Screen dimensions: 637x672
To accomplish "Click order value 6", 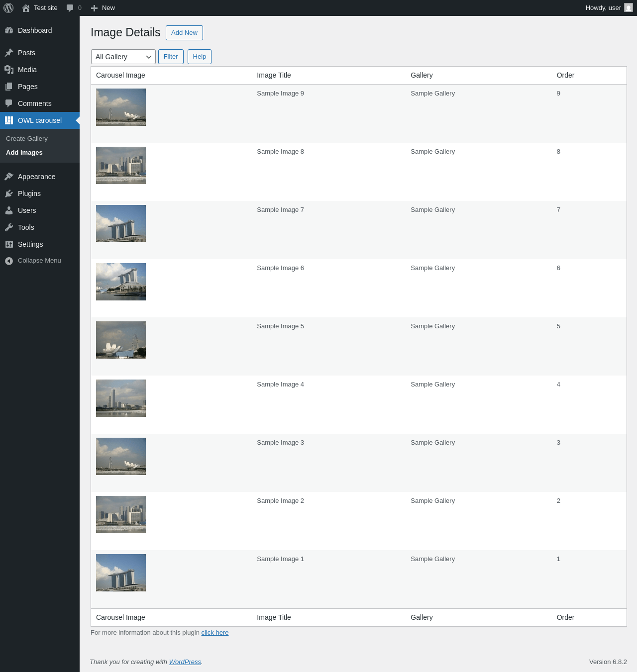I will [558, 268].
